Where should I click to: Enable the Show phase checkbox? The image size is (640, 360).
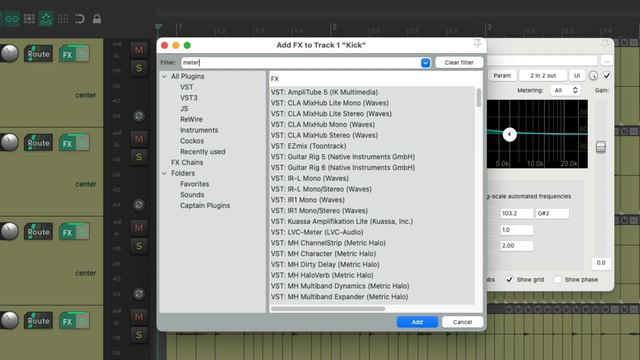pos(558,280)
